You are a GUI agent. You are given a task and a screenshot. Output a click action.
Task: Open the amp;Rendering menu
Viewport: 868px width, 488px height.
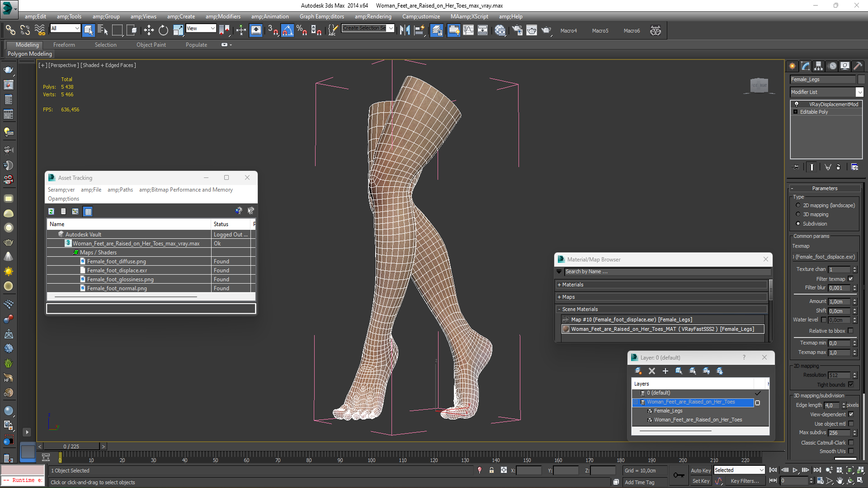coord(373,16)
